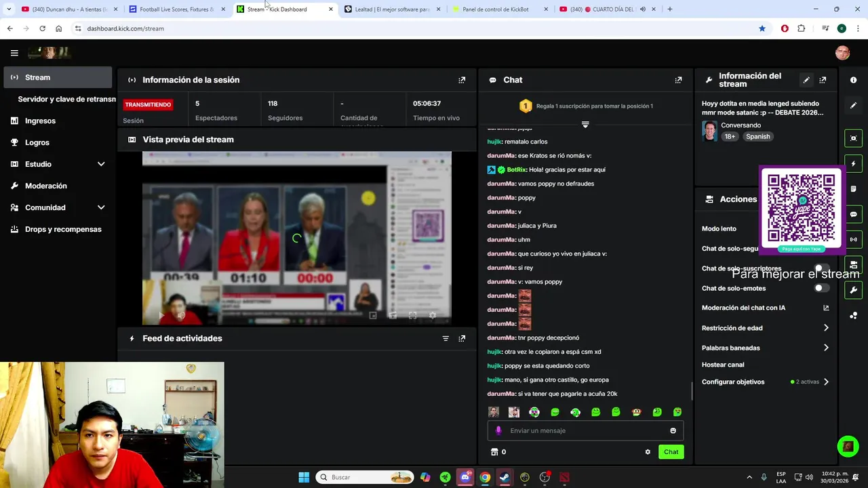The width and height of the screenshot is (868, 488).
Task: Pick the monkey emote in the chat emote row
Action: tap(636, 412)
